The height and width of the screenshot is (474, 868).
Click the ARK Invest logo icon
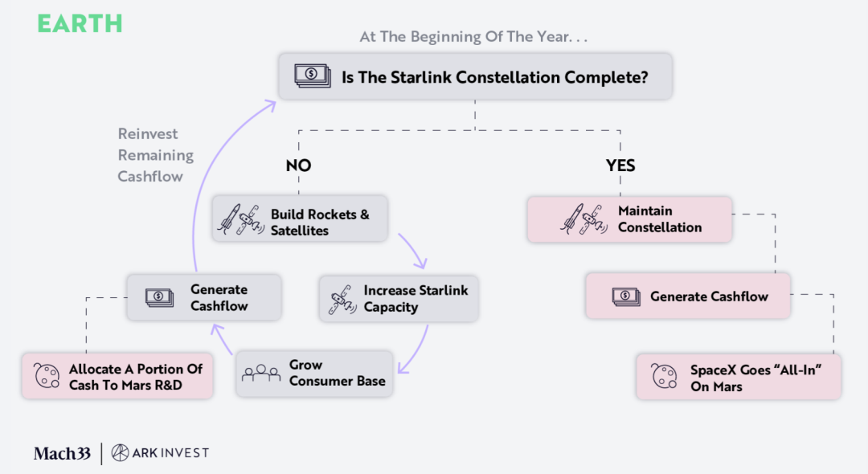[x=120, y=453]
